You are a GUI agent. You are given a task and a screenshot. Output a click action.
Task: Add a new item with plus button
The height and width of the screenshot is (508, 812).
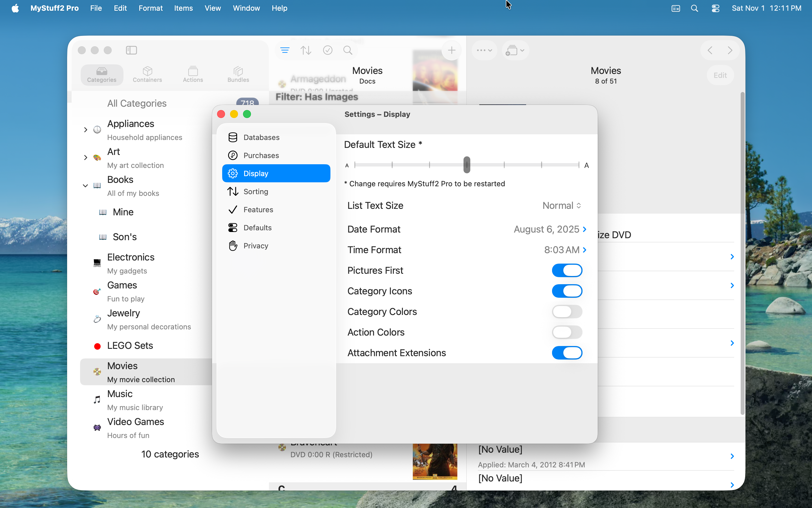pyautogui.click(x=452, y=51)
